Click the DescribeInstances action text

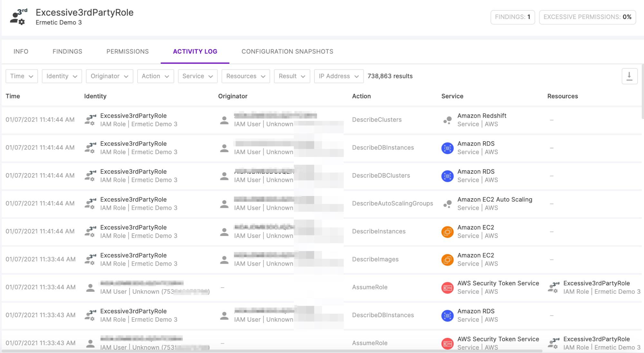(x=379, y=231)
